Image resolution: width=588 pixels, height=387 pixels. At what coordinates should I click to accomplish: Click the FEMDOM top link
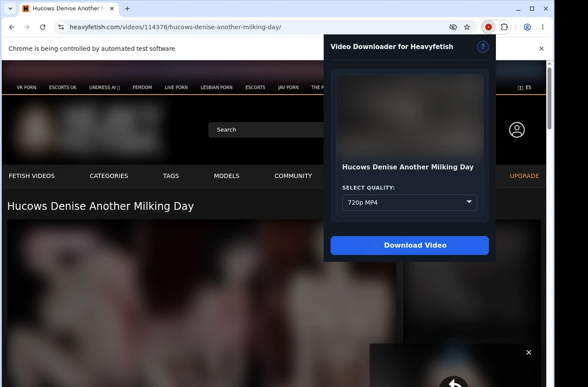[142, 88]
